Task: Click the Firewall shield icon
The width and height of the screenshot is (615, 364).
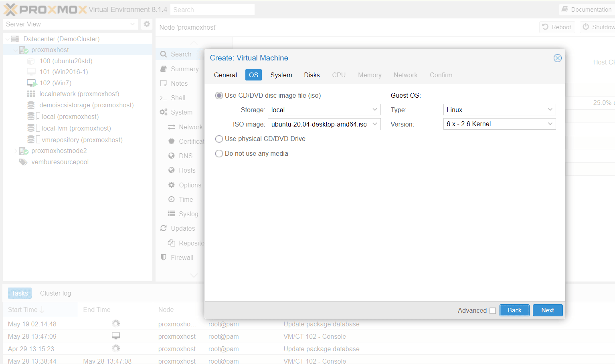Action: point(164,257)
